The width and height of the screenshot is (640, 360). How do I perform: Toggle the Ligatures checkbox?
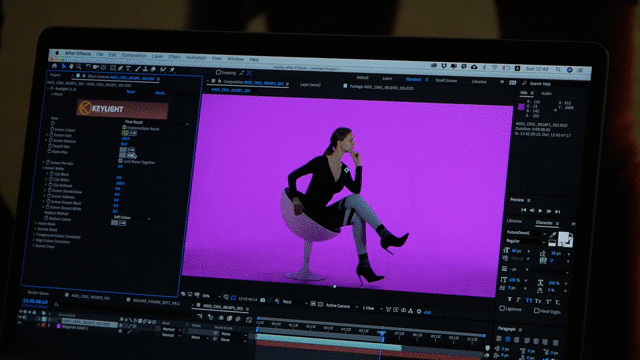502,309
